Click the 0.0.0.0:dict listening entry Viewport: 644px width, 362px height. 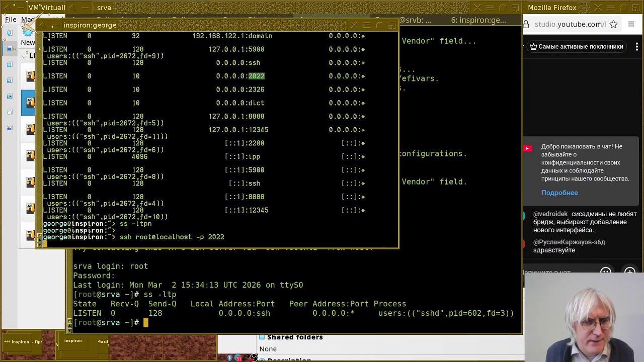point(240,103)
